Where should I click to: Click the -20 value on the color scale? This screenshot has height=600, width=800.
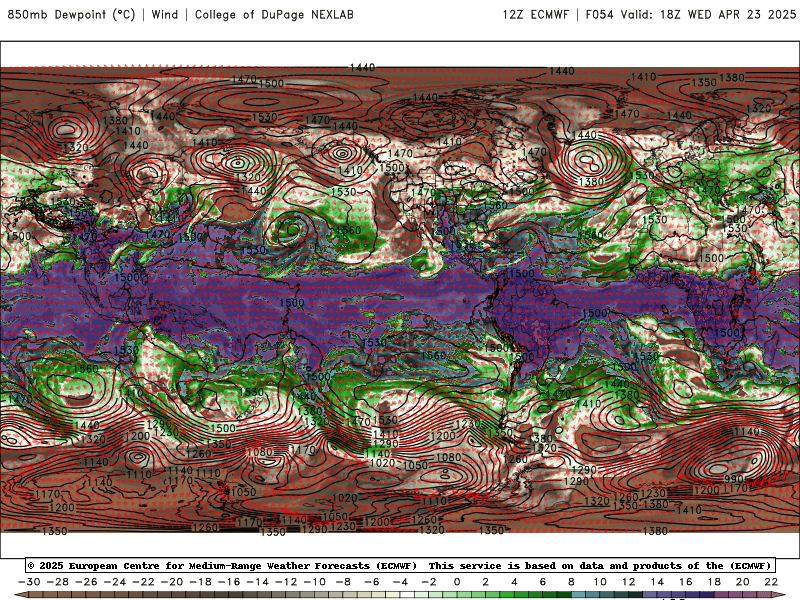coord(172,582)
